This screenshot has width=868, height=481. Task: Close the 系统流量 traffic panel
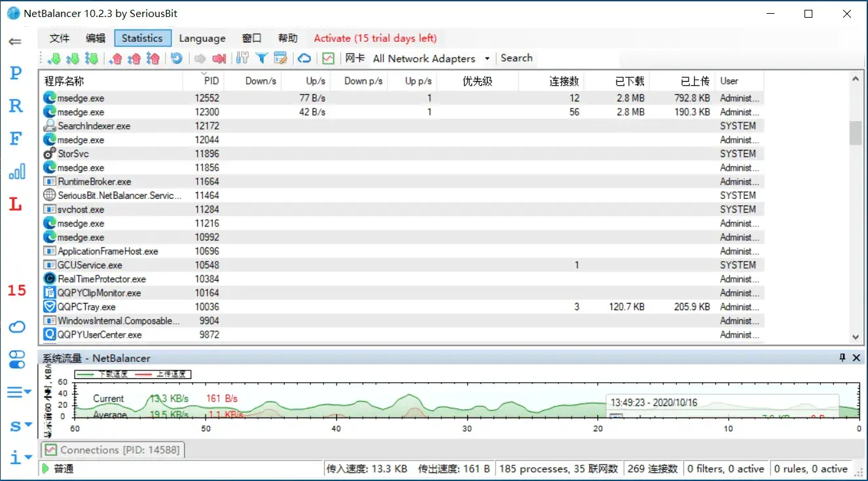[x=856, y=357]
